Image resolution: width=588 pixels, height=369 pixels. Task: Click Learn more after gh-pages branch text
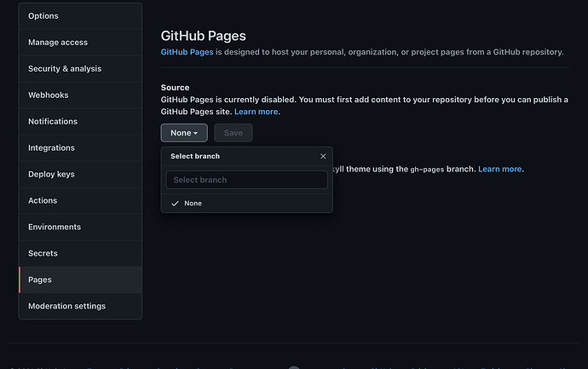point(500,169)
